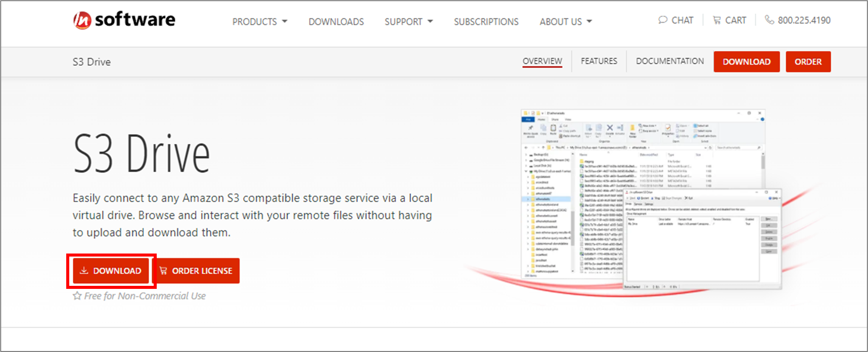The height and width of the screenshot is (352, 868).
Task: Switch to the OVERVIEW tab
Action: click(542, 61)
